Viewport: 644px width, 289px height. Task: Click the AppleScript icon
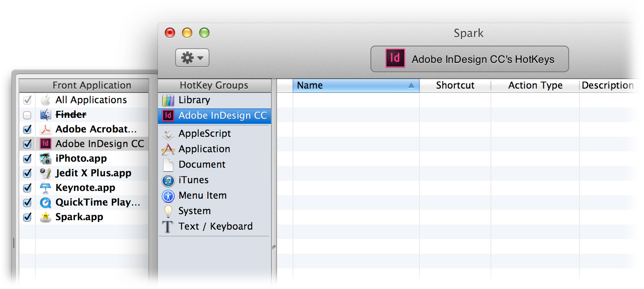point(168,134)
